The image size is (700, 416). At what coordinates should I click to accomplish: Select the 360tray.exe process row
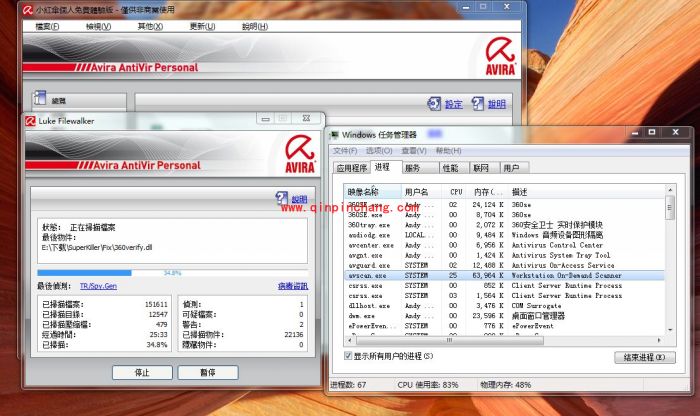(x=504, y=225)
